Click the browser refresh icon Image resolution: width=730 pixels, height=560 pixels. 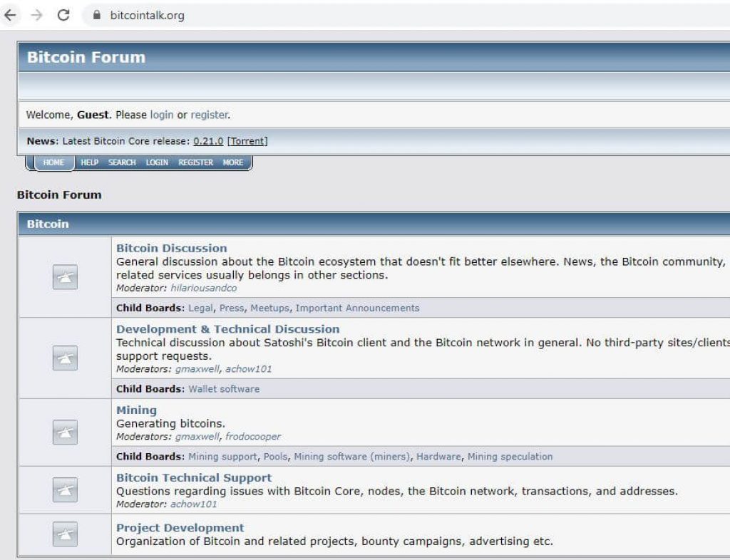[63, 15]
